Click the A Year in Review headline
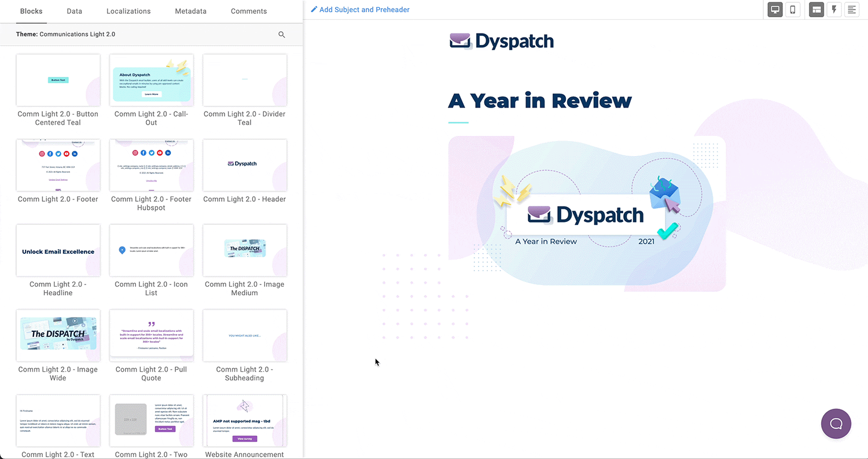Viewport: 868px width, 459px height. [539, 101]
